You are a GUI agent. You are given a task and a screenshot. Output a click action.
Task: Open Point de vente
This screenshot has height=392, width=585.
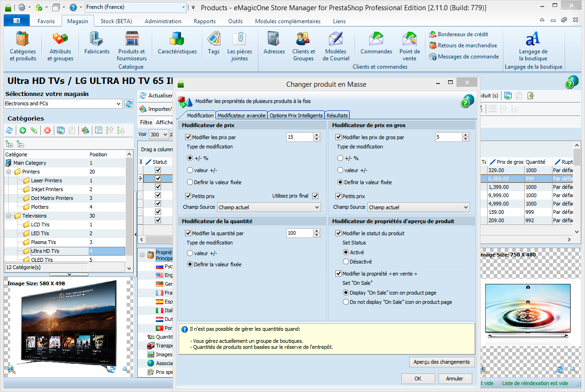click(410, 46)
